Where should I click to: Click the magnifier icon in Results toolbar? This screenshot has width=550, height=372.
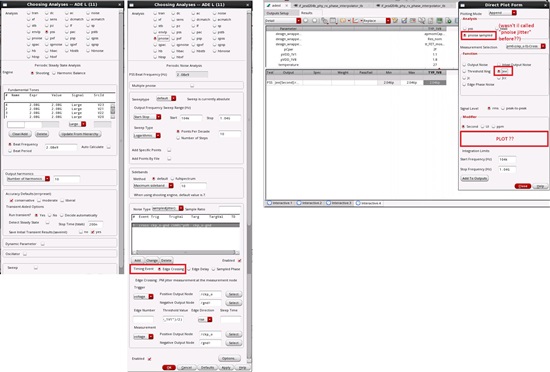(422, 21)
